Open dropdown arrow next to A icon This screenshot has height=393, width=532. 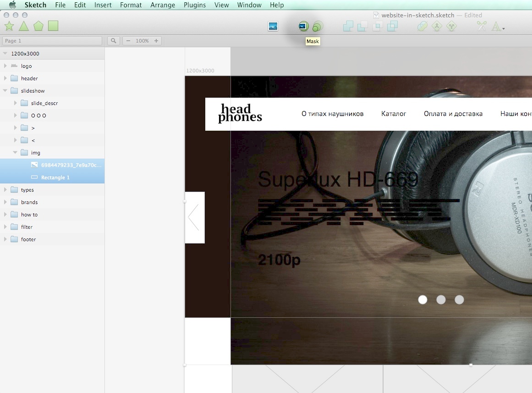tap(504, 29)
